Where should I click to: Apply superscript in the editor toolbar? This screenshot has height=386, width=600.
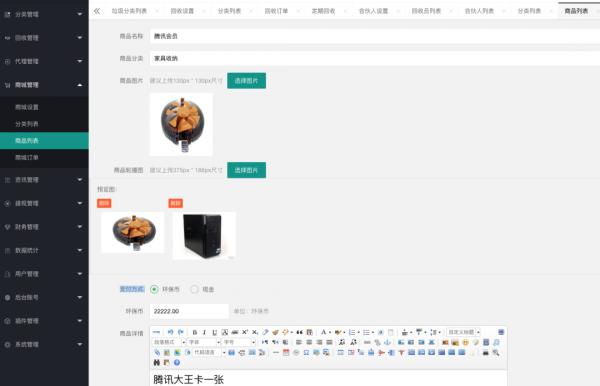point(245,332)
